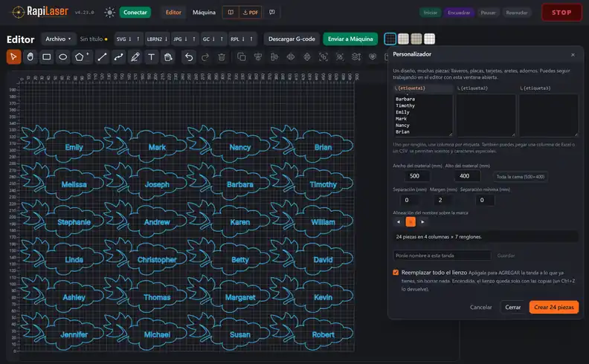Click Toda la cama (500×400) button

[x=521, y=177]
